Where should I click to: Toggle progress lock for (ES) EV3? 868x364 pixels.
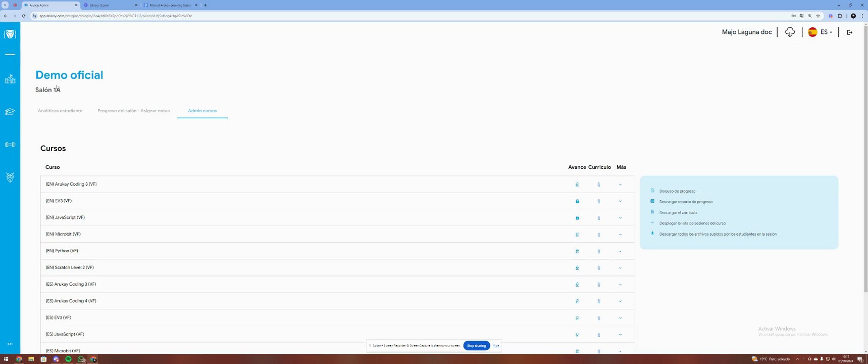tap(577, 318)
